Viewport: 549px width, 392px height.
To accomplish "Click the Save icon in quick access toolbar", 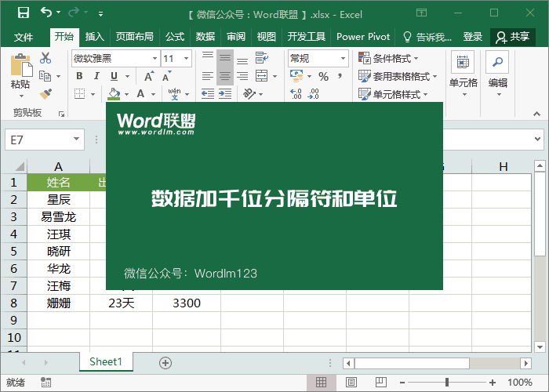I will 24,13.
